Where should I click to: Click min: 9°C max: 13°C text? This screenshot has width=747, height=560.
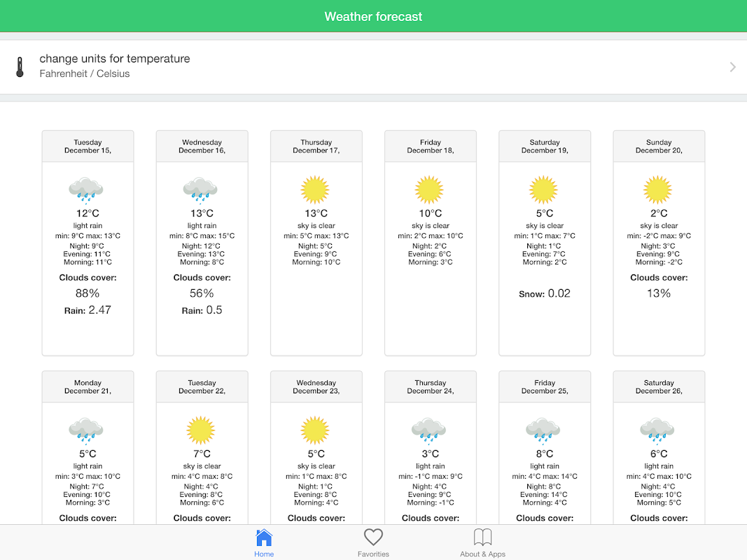[88, 236]
